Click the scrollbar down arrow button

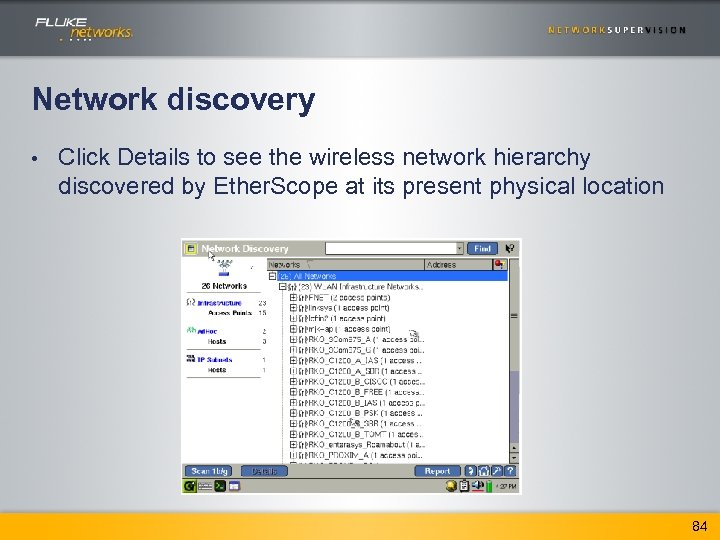pyautogui.click(x=514, y=458)
